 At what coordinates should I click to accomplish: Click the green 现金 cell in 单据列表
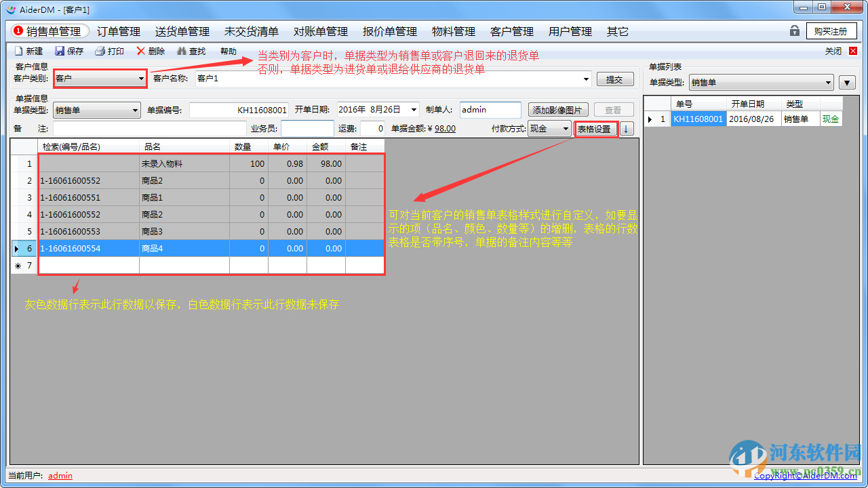click(831, 119)
